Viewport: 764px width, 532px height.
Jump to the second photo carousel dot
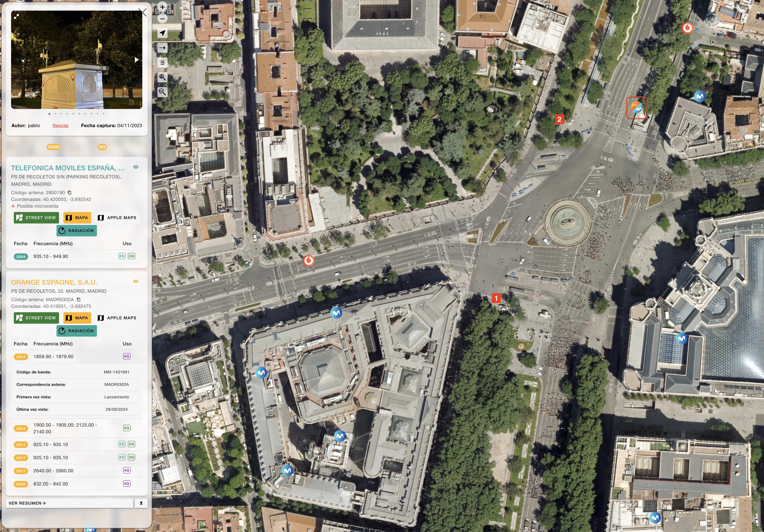pos(55,114)
